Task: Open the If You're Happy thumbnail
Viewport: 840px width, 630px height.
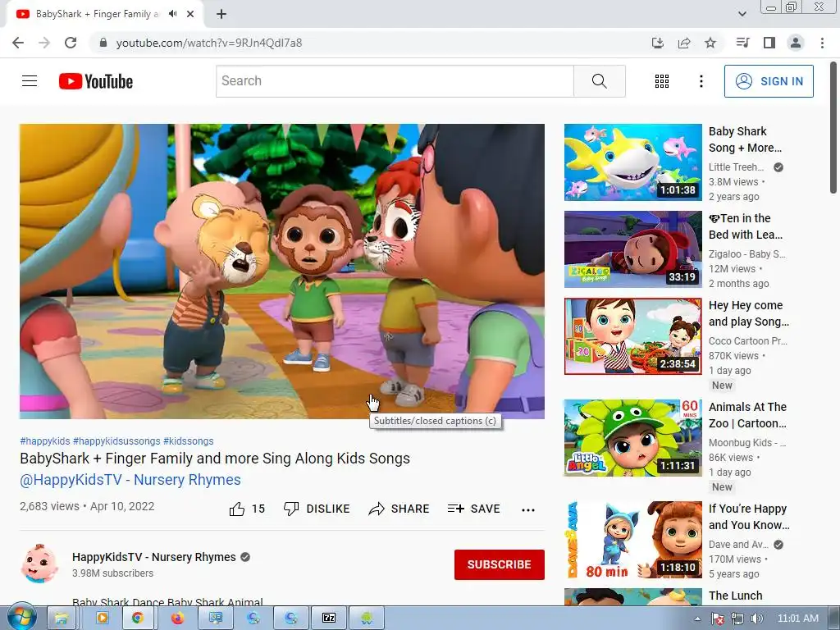Action: point(632,540)
